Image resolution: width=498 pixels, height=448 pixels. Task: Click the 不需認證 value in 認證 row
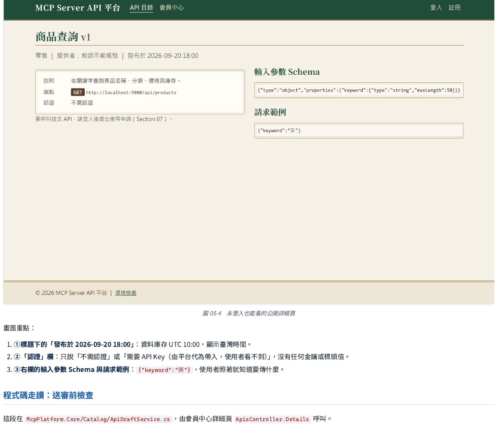click(x=82, y=103)
